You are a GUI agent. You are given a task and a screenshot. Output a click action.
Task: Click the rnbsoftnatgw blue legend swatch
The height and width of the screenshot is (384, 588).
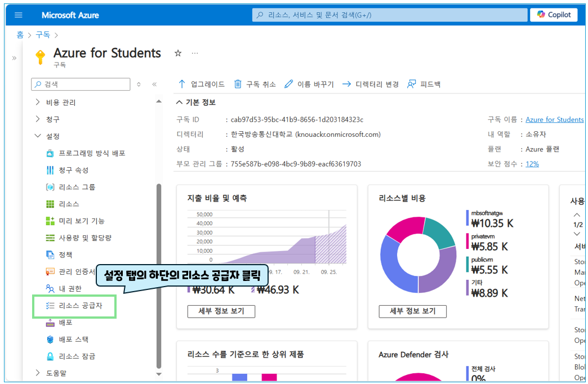tap(467, 218)
